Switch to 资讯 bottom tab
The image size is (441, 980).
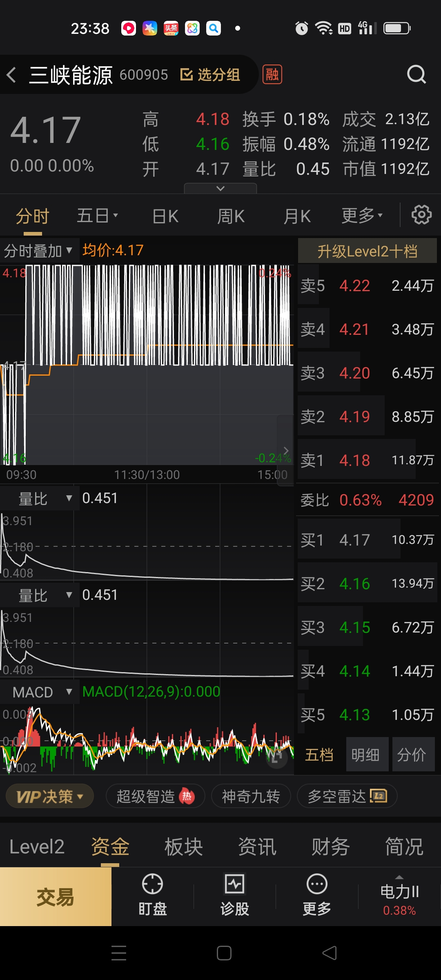[x=257, y=846]
